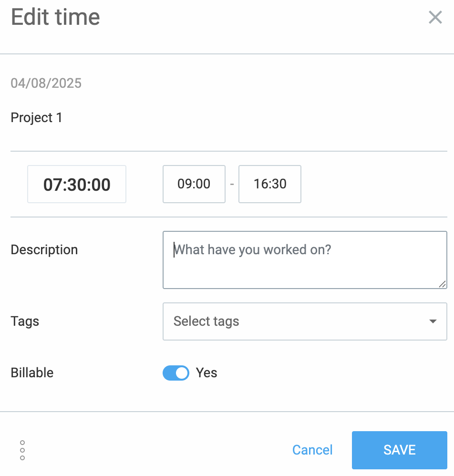Focus the "What have you worked on?" description box
The height and width of the screenshot is (476, 454).
click(304, 260)
